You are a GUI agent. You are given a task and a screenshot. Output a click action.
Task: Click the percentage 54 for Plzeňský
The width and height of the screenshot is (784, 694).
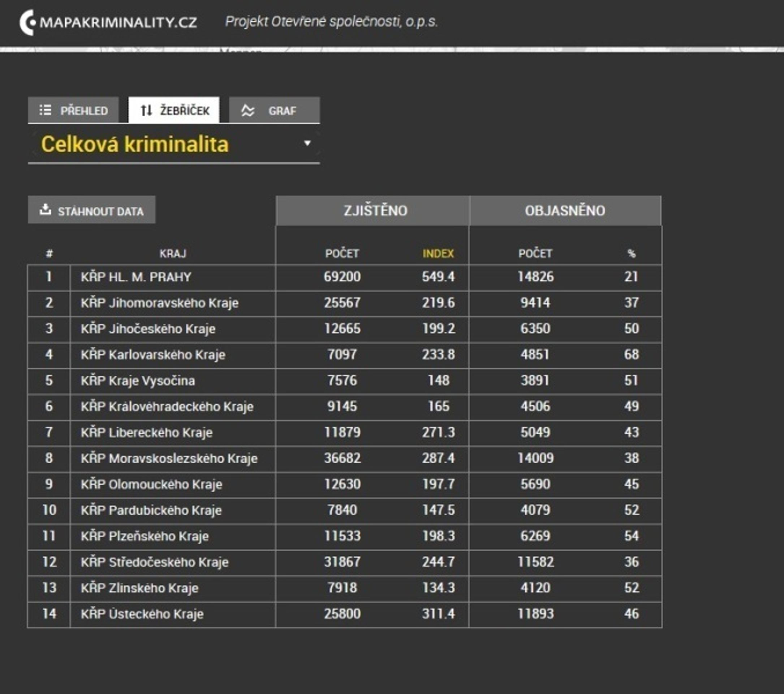pos(631,536)
